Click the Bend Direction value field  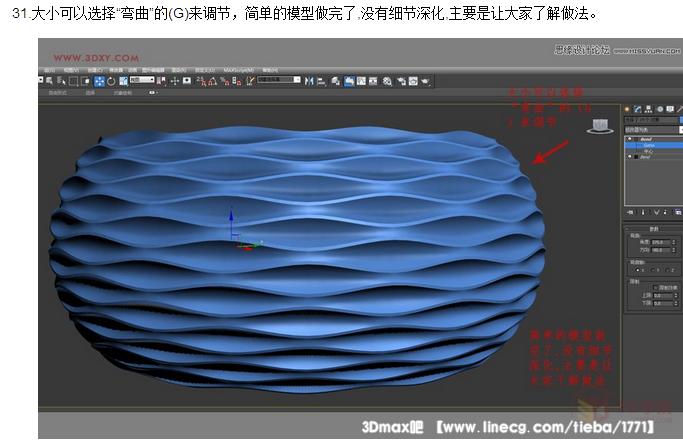pos(661,250)
